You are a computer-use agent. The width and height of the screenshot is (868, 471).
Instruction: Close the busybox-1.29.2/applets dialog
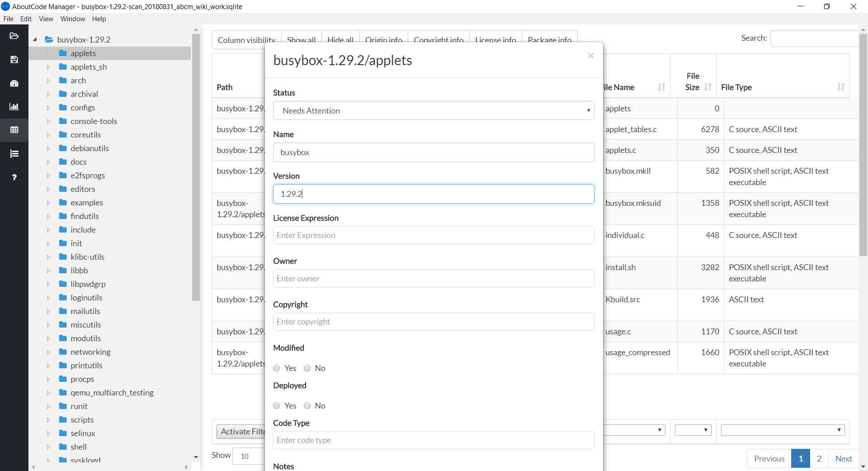click(x=590, y=56)
